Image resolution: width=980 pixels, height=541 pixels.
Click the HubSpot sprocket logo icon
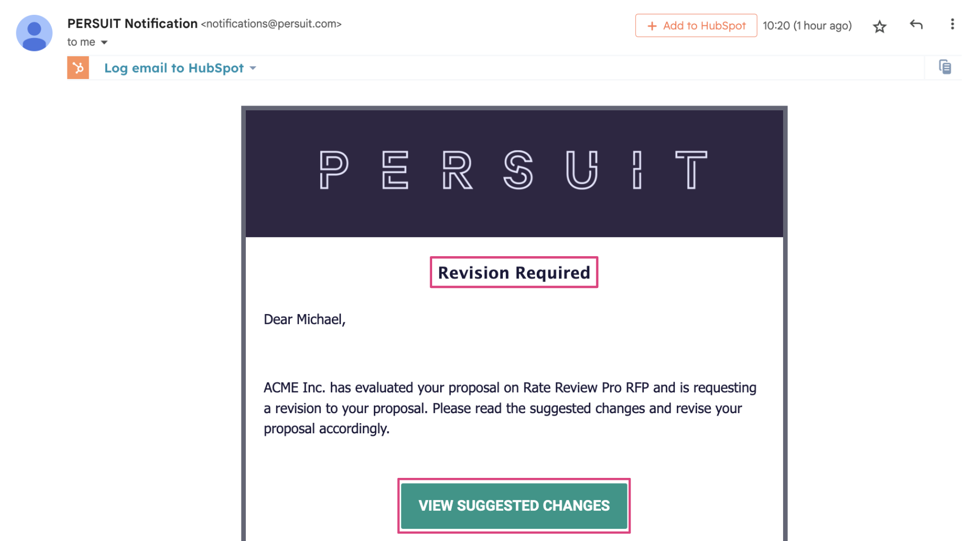tap(78, 68)
